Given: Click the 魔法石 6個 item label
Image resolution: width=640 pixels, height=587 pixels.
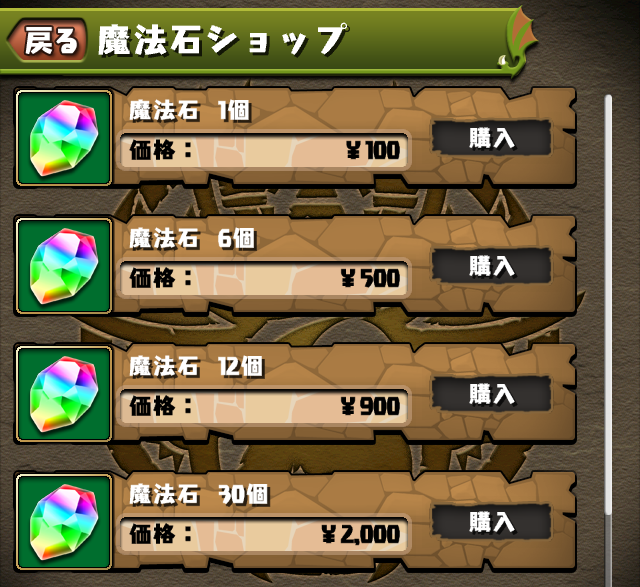Looking at the screenshot, I should [192, 238].
